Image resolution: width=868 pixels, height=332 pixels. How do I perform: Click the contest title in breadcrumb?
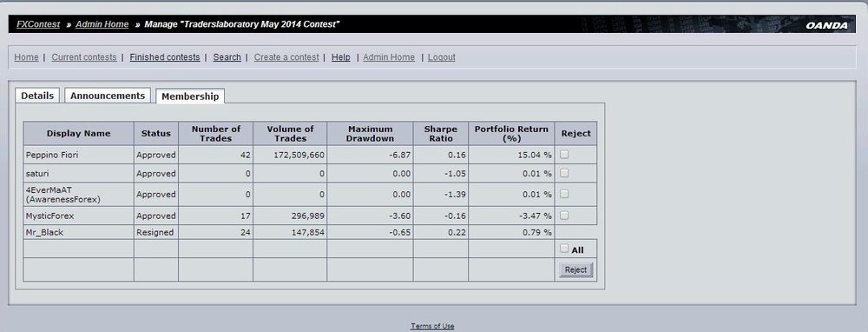[x=242, y=24]
